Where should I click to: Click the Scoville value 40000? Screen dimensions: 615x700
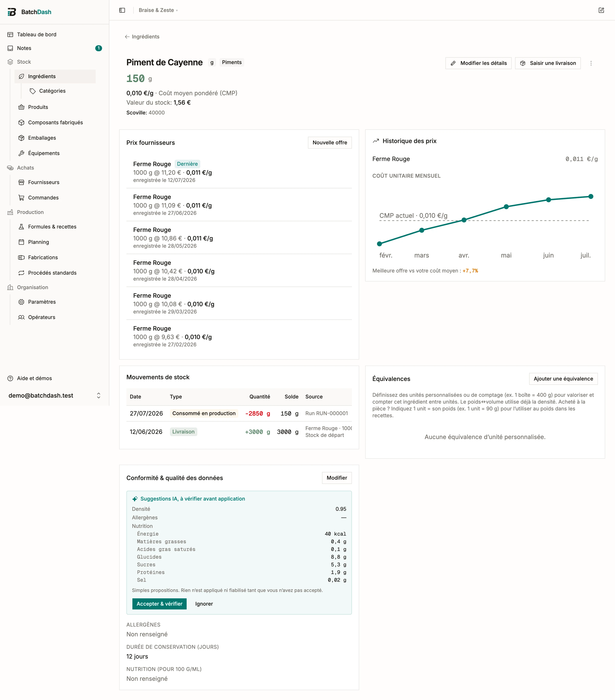[157, 113]
